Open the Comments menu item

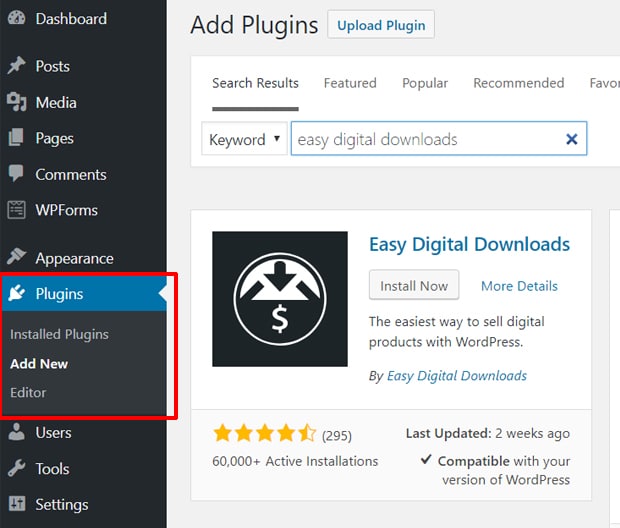point(83,174)
